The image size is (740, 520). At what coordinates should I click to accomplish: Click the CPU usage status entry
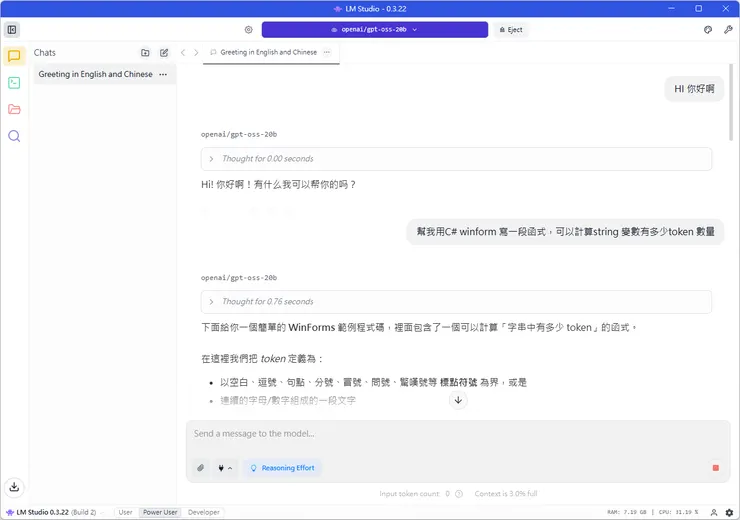678,512
